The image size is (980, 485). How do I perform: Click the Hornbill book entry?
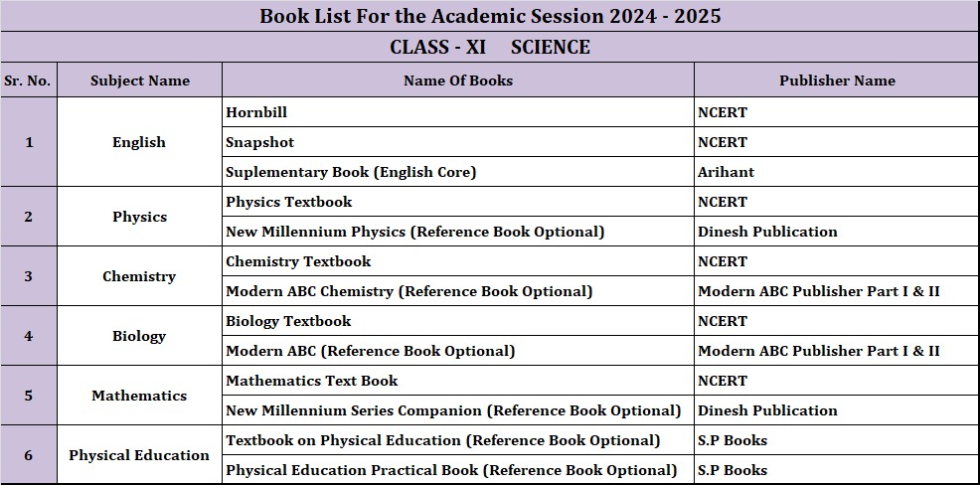click(x=256, y=112)
